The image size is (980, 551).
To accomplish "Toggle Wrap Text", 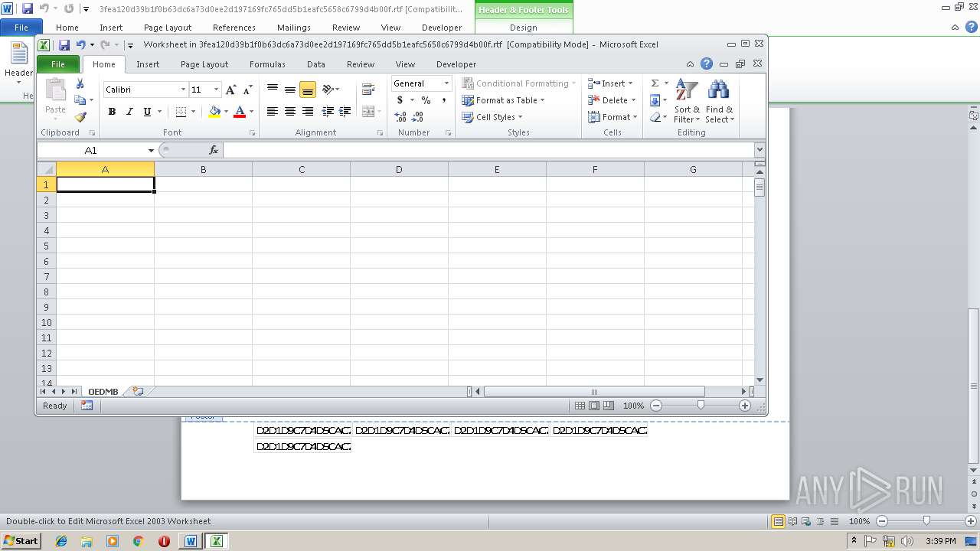I will (x=367, y=90).
